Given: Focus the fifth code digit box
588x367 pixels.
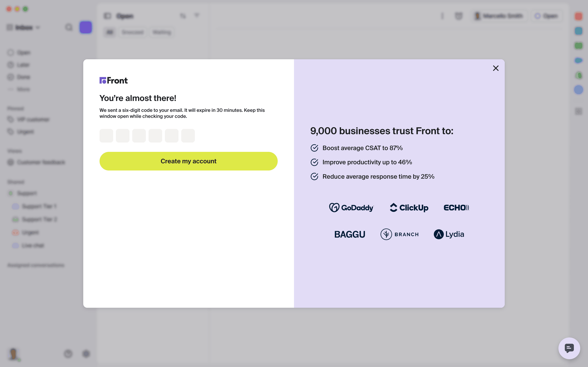Looking at the screenshot, I should [171, 136].
